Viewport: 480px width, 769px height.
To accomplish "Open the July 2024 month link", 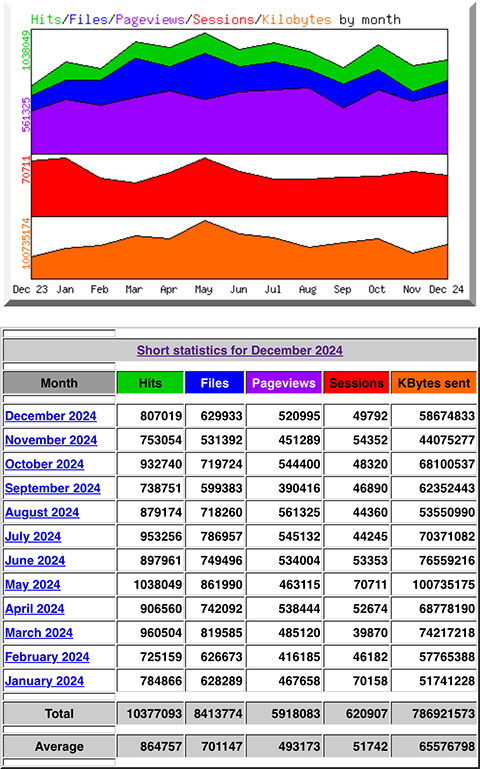I will tap(33, 536).
